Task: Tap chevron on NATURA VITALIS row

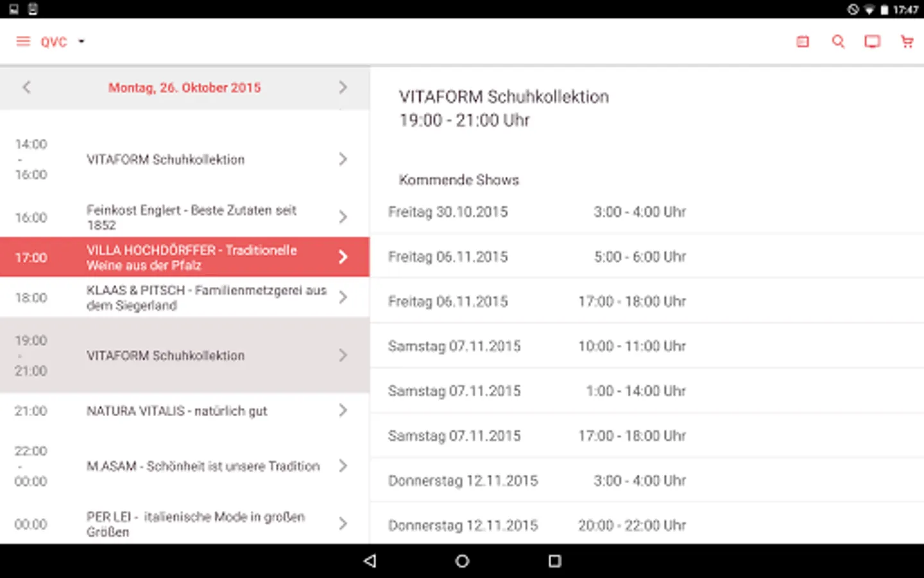Action: (x=343, y=410)
